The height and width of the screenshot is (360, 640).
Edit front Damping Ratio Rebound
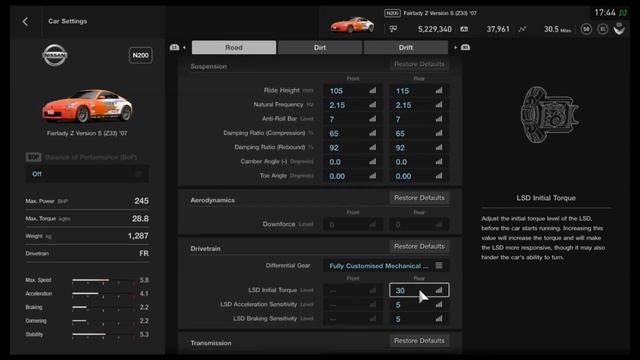coord(353,148)
